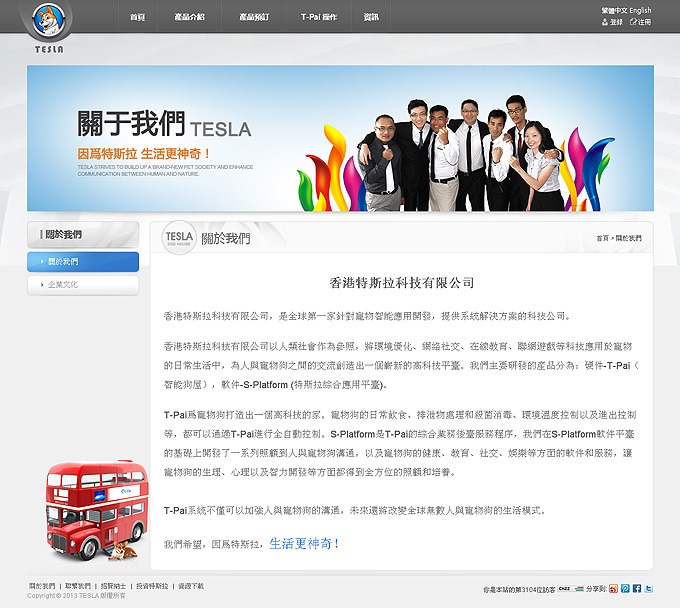Click the 因爲特斯拉 生活更神奇！ banner slogan

coord(144,154)
